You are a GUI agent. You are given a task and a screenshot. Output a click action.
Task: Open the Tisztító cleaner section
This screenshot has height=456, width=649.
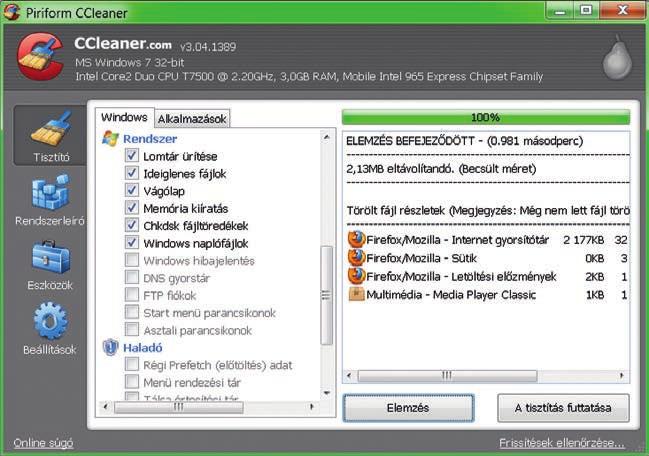tap(50, 135)
